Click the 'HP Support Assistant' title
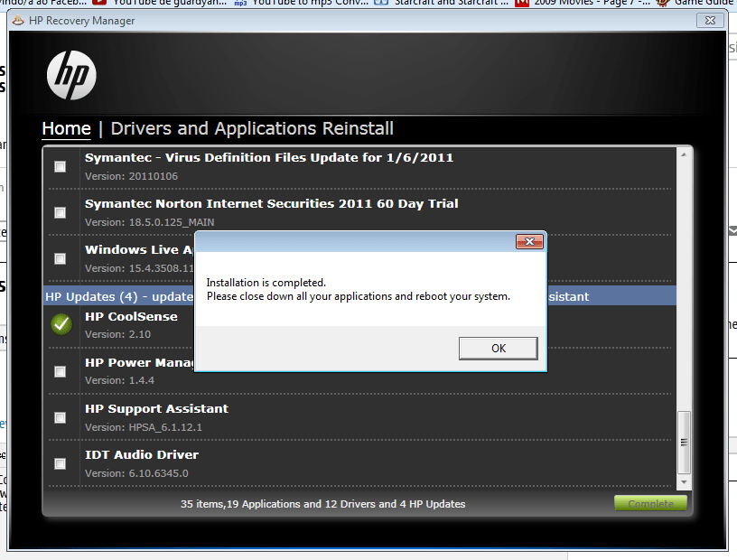This screenshot has width=737, height=560. [x=156, y=408]
